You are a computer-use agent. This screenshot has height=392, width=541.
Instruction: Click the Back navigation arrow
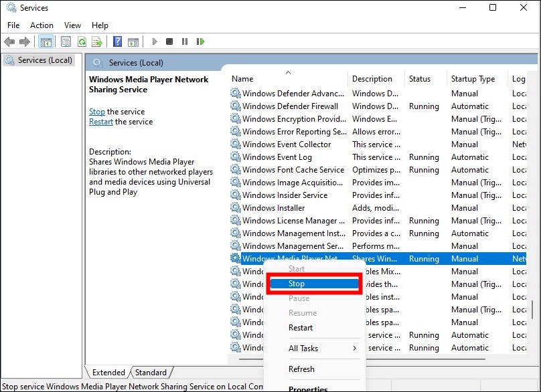point(9,41)
